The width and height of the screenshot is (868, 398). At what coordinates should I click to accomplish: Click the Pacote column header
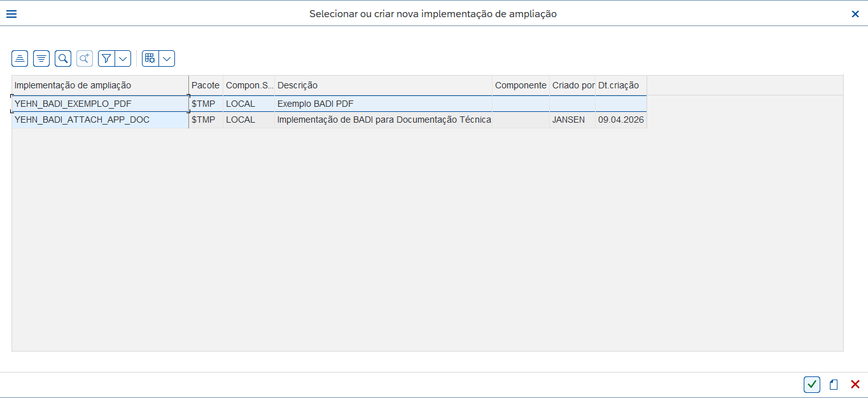[206, 85]
